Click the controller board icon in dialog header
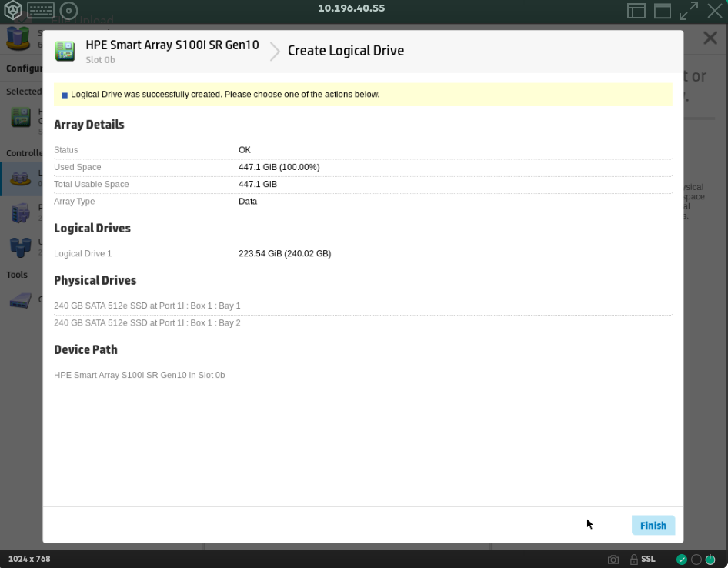This screenshot has height=568, width=728. click(65, 51)
